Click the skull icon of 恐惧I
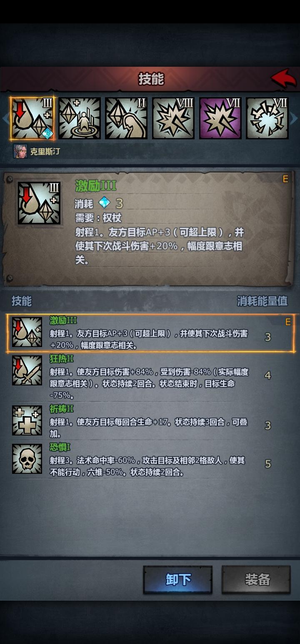 click(27, 459)
